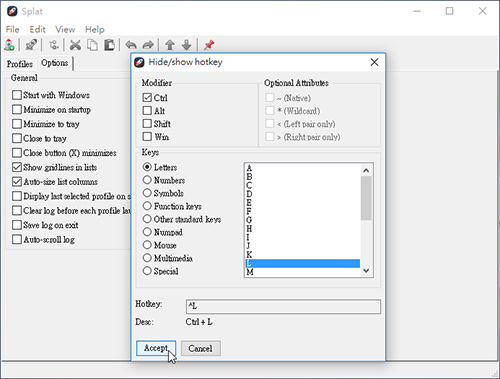Select the Symbols radio button
Screen dimensions: 500x379
[x=147, y=193]
